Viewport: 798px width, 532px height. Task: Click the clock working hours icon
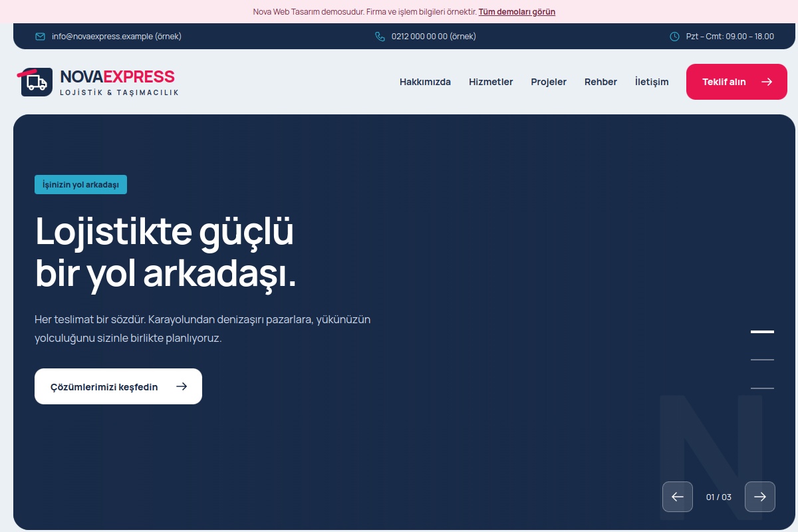pyautogui.click(x=674, y=37)
